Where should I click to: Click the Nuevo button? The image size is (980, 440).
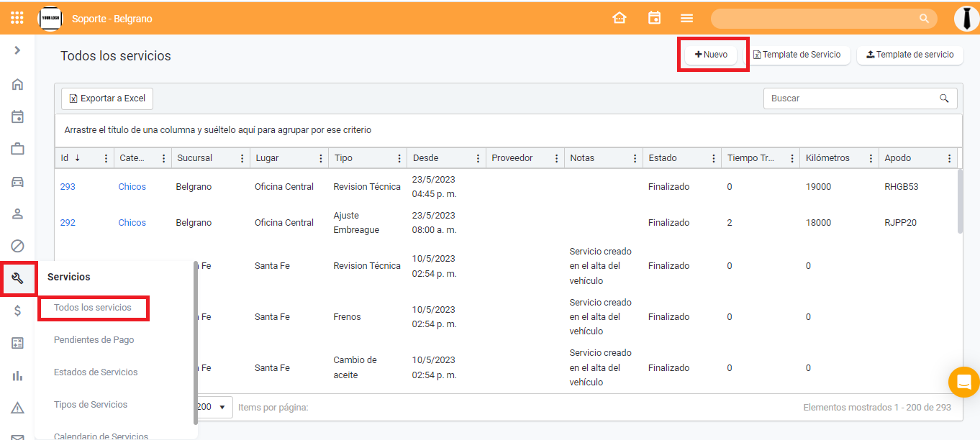point(711,55)
